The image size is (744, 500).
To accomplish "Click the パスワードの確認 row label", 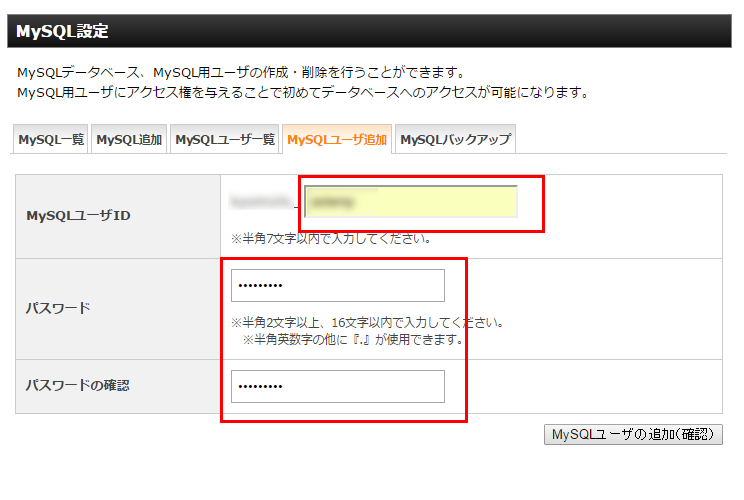I will coord(77,385).
